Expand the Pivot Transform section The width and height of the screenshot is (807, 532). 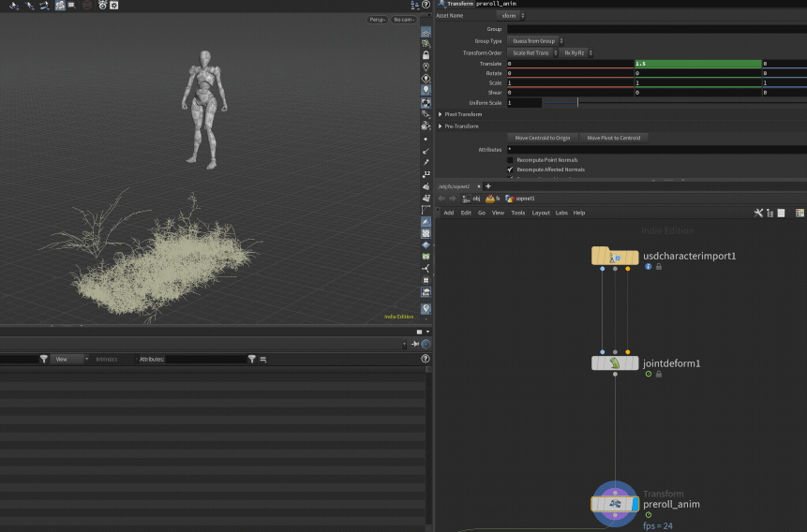coord(441,114)
